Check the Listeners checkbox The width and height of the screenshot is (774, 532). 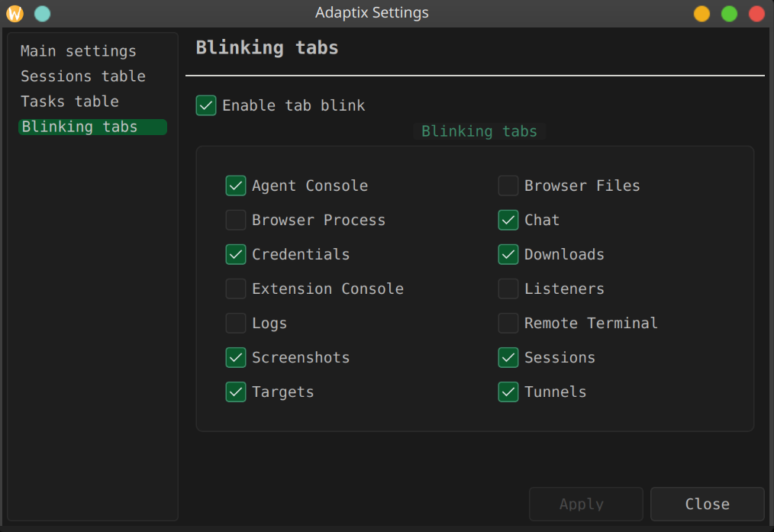(x=508, y=289)
